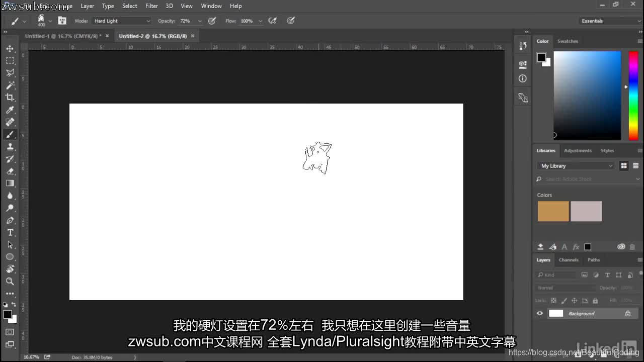Select the Zoom tool
This screenshot has width=644, height=362.
[9, 281]
